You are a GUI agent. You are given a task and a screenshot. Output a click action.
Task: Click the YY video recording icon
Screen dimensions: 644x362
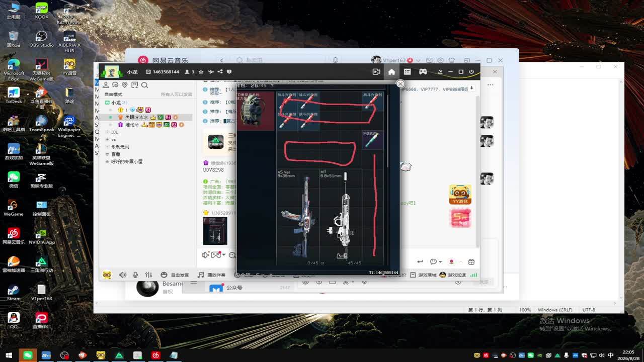[x=376, y=72]
